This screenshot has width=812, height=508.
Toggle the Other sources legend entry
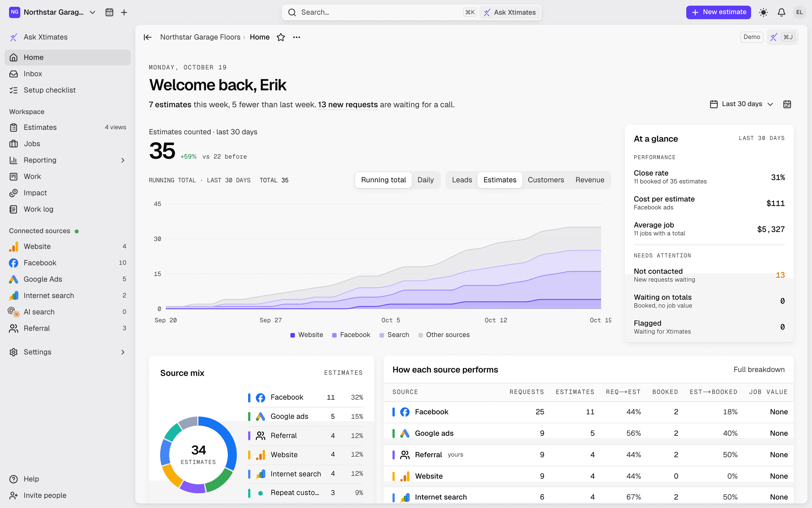point(443,335)
